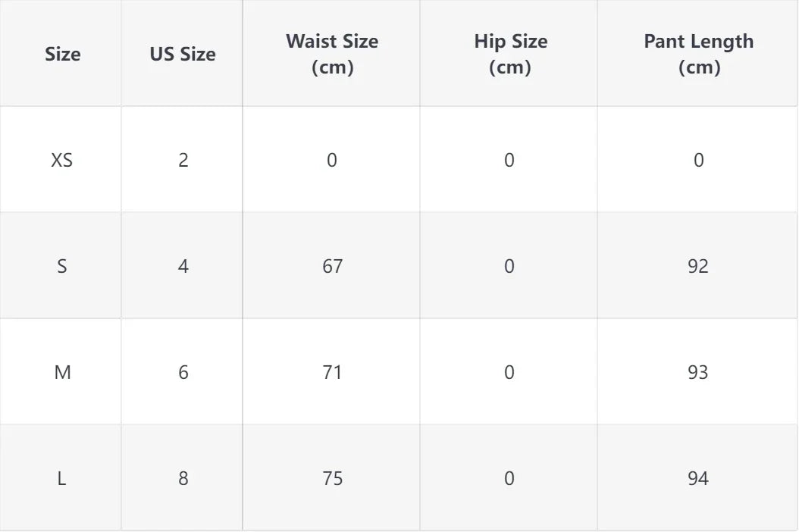This screenshot has width=799, height=532.
Task: Click the "Pant Length (cm)" header
Action: (698, 54)
